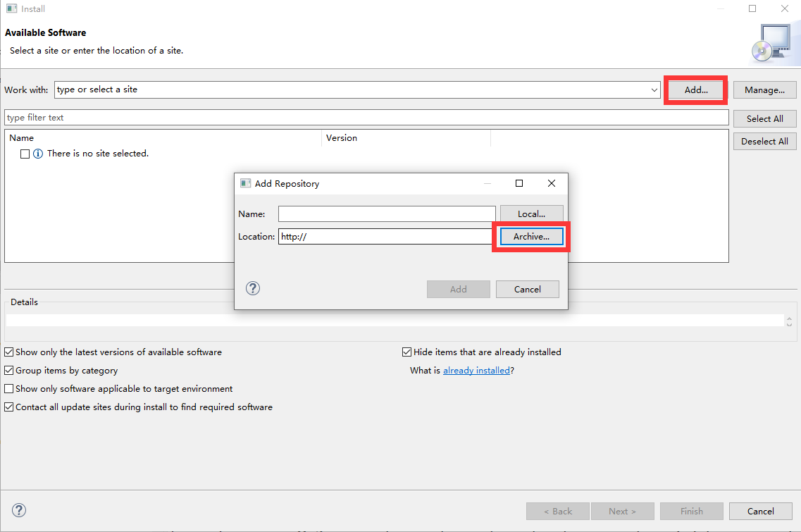This screenshot has height=532, width=801.
Task: Close the Add Repository dialog
Action: (551, 183)
